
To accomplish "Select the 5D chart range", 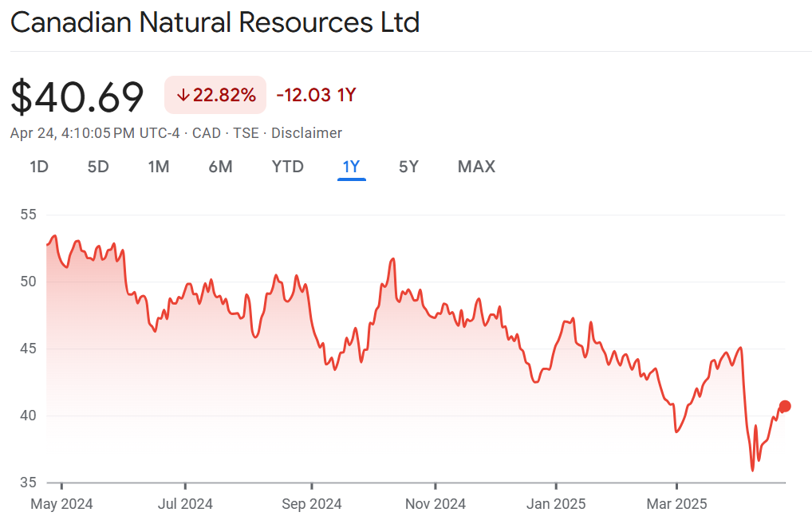I will pyautogui.click(x=98, y=167).
